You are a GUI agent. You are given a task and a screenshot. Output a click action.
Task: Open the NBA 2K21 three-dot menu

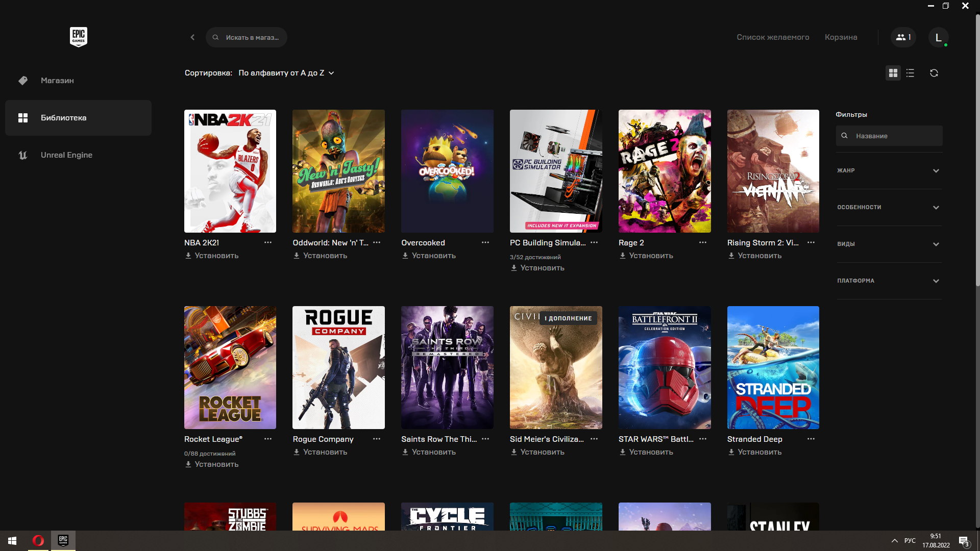(268, 242)
